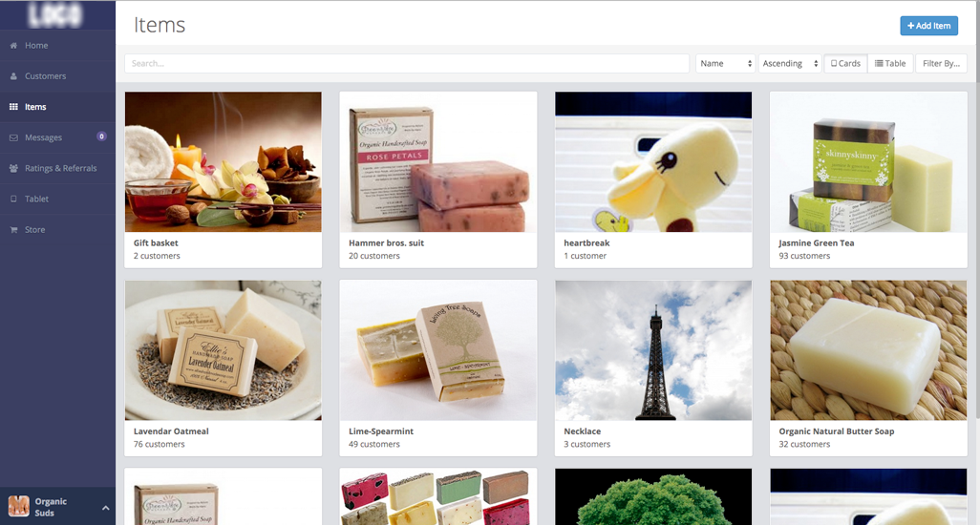Open the Ascending order dropdown
The height and width of the screenshot is (525, 980).
coord(789,63)
